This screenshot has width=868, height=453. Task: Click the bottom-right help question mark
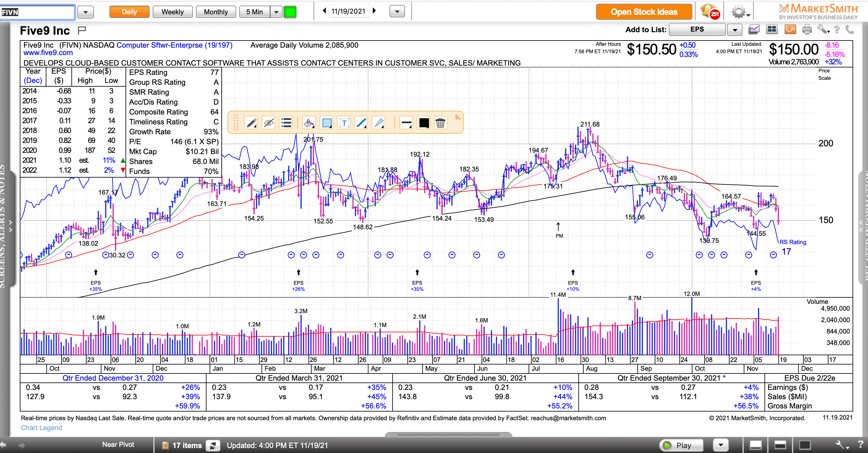861,445
